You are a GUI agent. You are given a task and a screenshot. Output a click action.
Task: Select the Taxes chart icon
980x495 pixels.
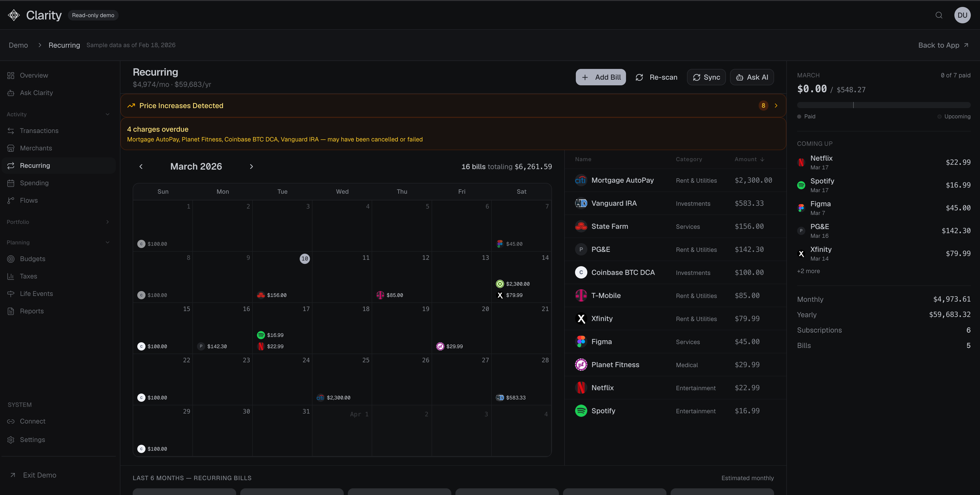click(11, 276)
